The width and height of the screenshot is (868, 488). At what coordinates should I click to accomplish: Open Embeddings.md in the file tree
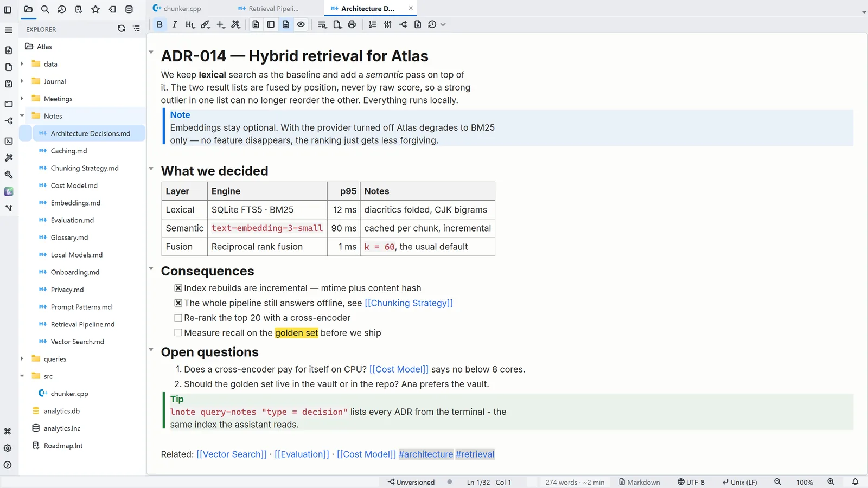click(75, 203)
